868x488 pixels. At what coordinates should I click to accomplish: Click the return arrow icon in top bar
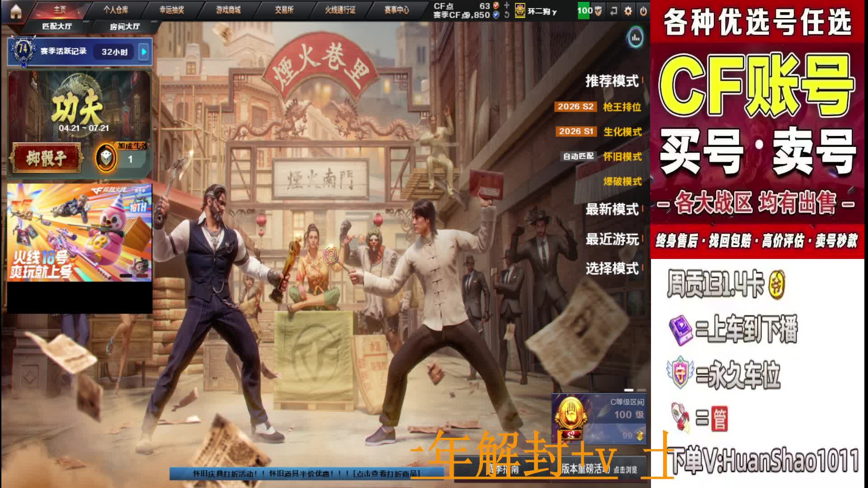click(x=613, y=11)
